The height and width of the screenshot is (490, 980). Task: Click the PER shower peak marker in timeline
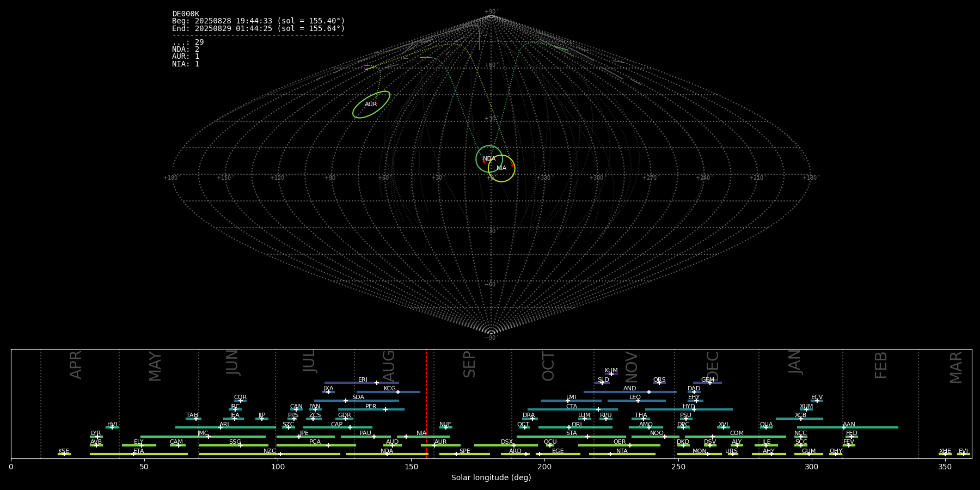pyautogui.click(x=385, y=409)
